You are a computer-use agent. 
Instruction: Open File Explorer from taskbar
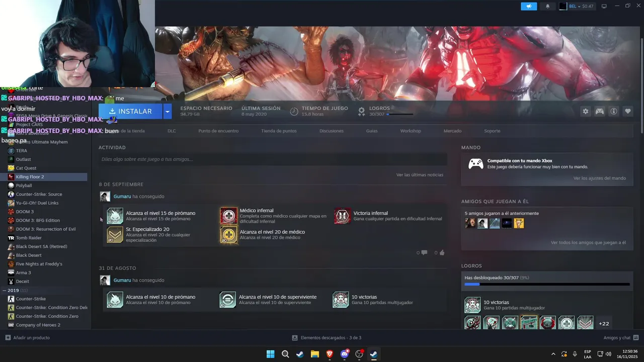tap(314, 354)
